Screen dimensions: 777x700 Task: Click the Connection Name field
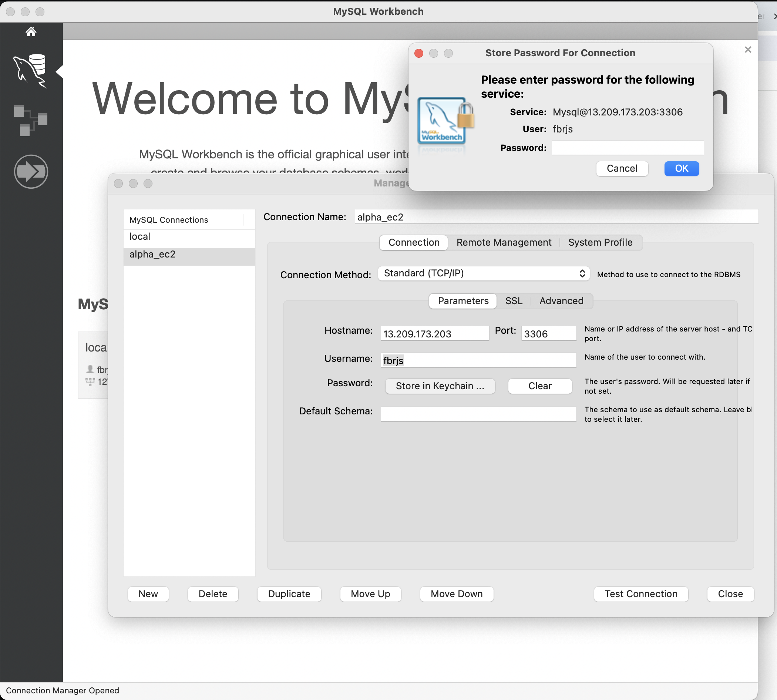click(556, 217)
